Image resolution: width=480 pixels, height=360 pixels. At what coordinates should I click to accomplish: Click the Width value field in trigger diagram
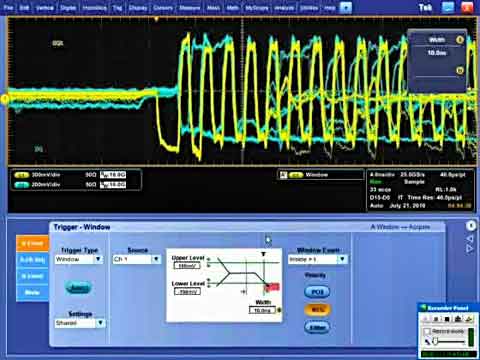pyautogui.click(x=262, y=310)
